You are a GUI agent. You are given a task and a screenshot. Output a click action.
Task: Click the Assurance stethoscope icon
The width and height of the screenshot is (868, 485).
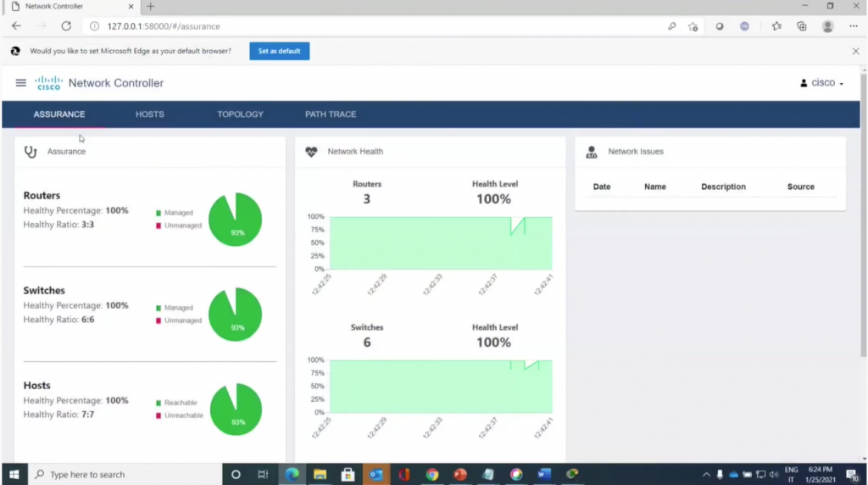(31, 152)
